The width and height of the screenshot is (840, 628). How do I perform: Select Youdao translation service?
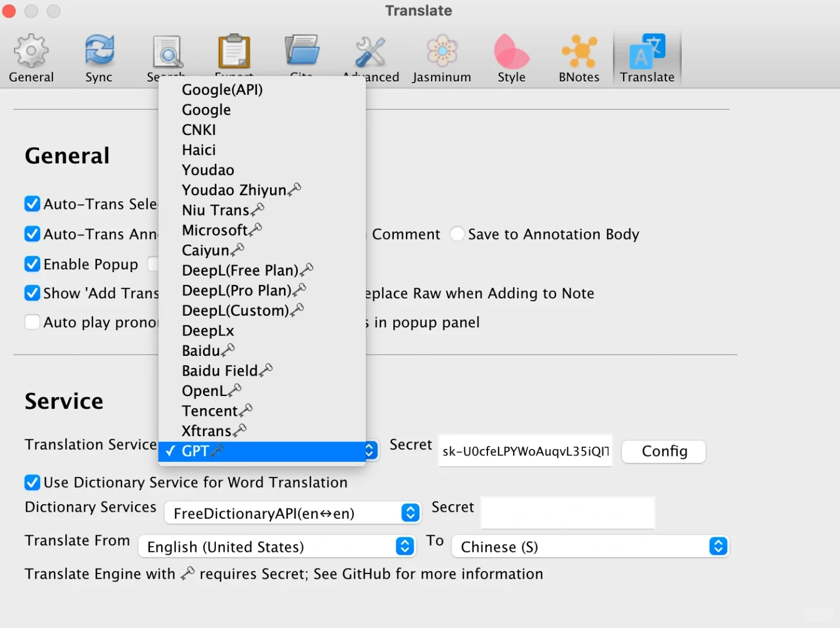pos(262,170)
